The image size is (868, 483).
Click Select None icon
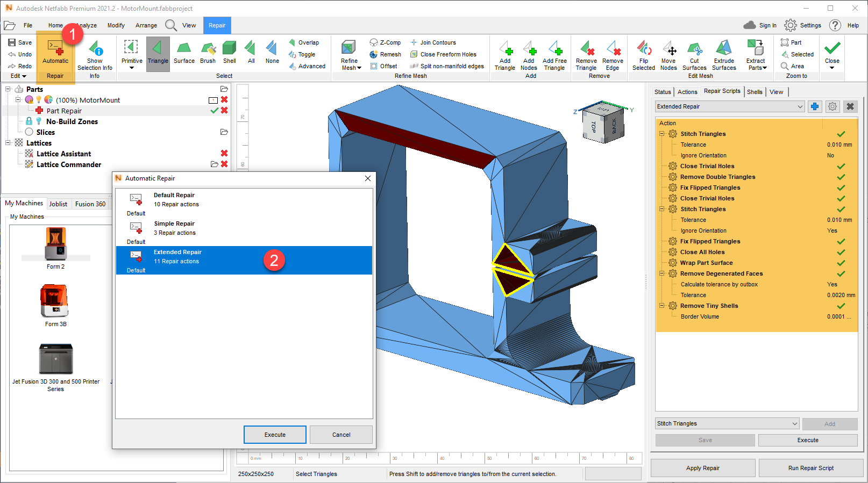click(272, 54)
